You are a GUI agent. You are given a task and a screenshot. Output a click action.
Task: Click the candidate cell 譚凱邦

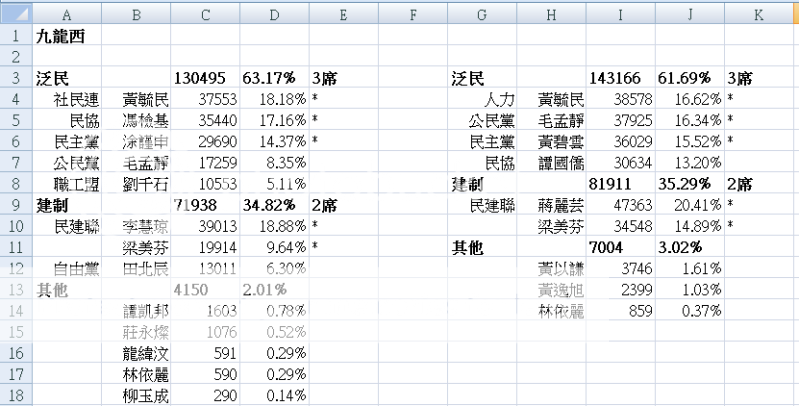[136, 311]
